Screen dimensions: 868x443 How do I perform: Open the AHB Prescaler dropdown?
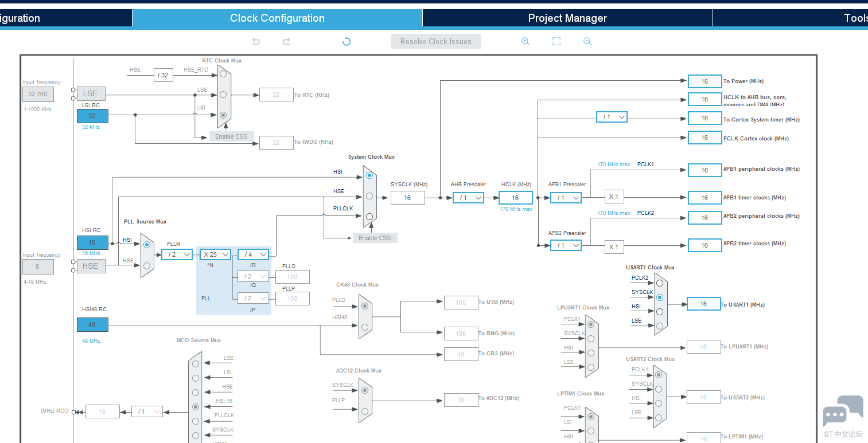coord(468,198)
